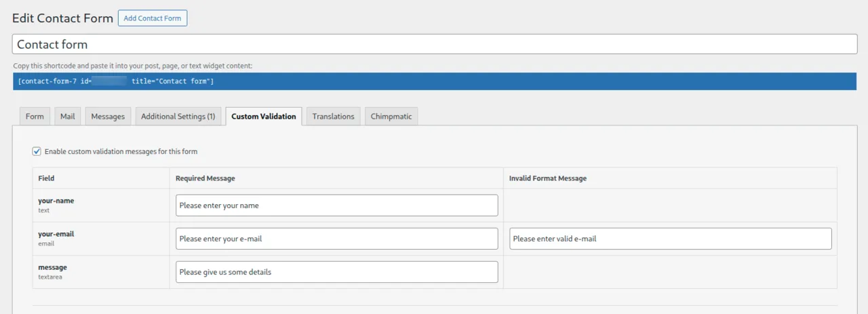The height and width of the screenshot is (314, 868).
Task: Edit the your-email invalid format message field
Action: click(671, 239)
